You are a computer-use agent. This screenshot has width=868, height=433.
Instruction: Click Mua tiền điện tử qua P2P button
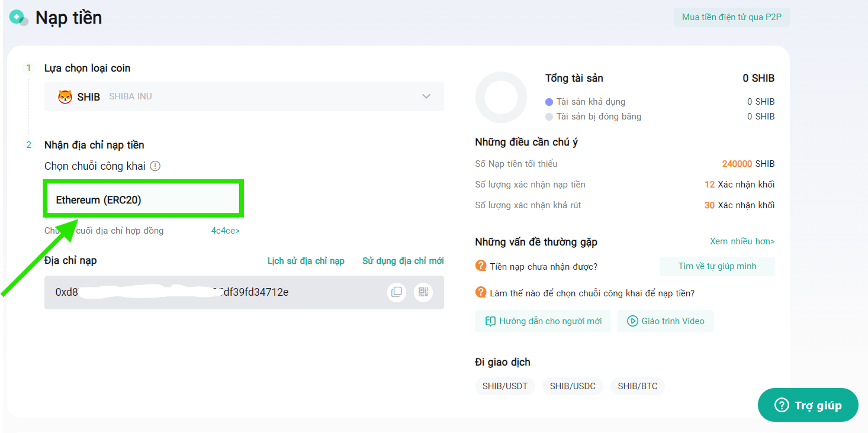pyautogui.click(x=732, y=17)
